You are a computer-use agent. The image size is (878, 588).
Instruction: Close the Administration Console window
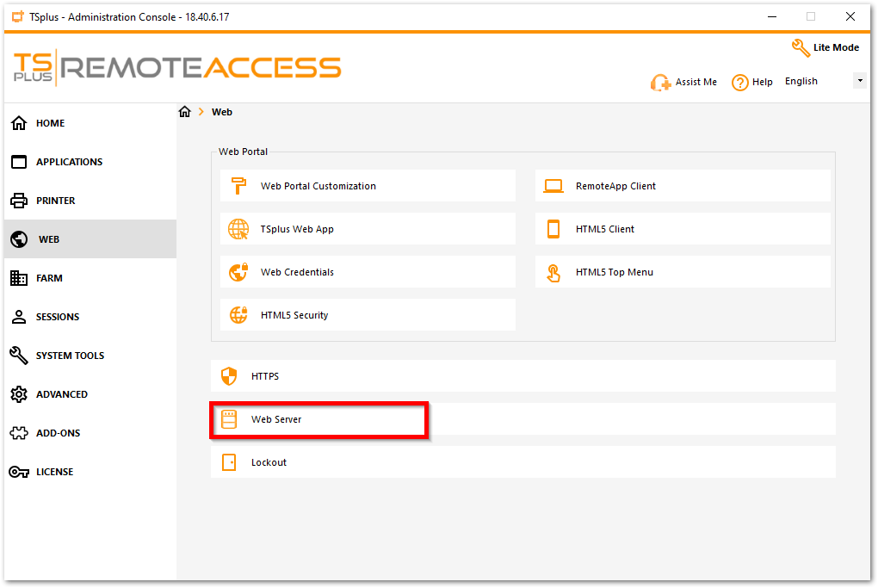coord(850,17)
